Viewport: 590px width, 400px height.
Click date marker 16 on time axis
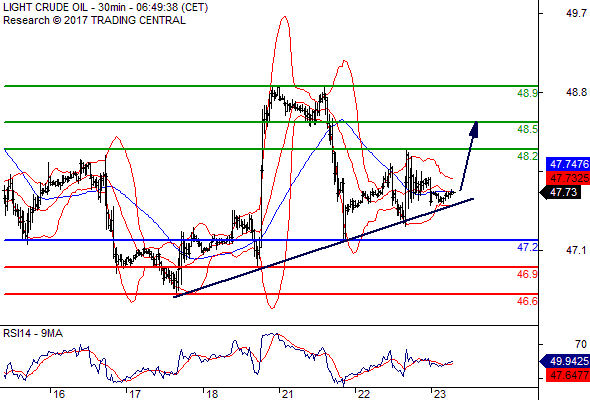click(x=59, y=394)
